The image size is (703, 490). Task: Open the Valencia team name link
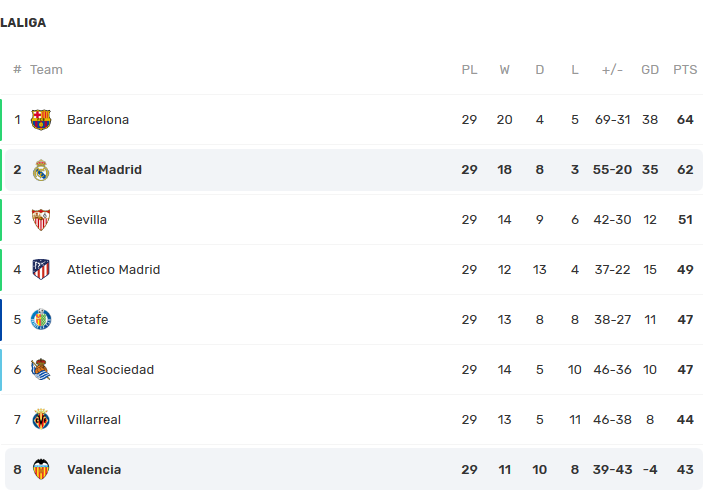click(94, 470)
